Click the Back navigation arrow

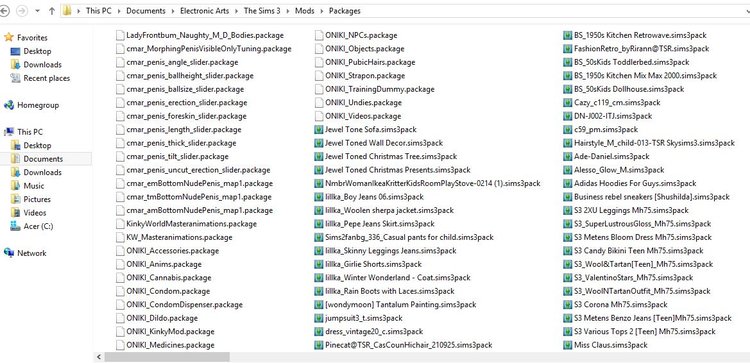4,11
